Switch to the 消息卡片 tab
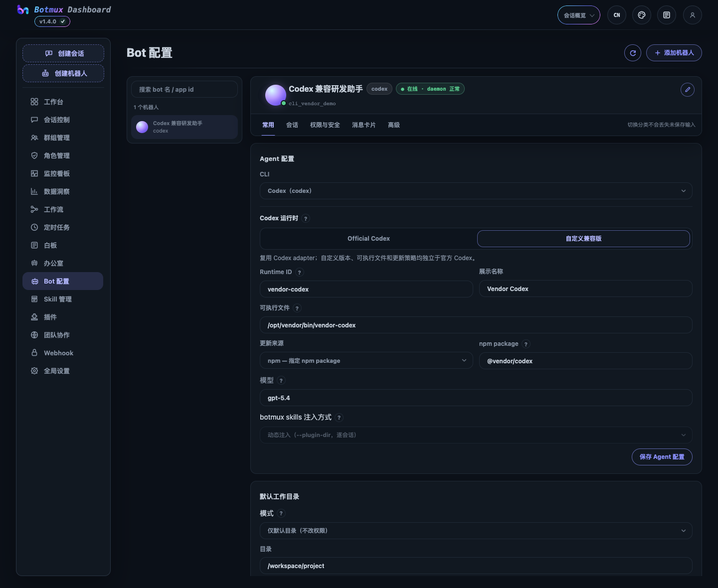This screenshot has height=588, width=718. 364,125
